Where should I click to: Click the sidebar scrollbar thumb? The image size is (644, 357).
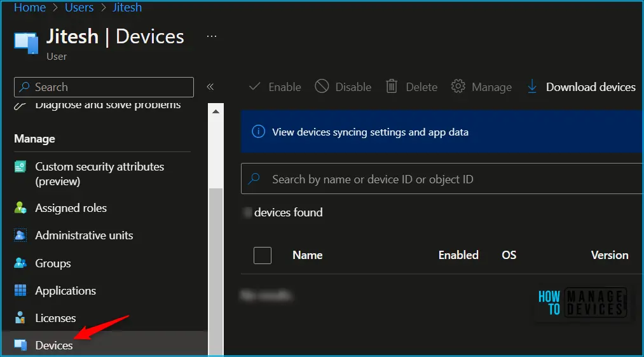[216, 272]
